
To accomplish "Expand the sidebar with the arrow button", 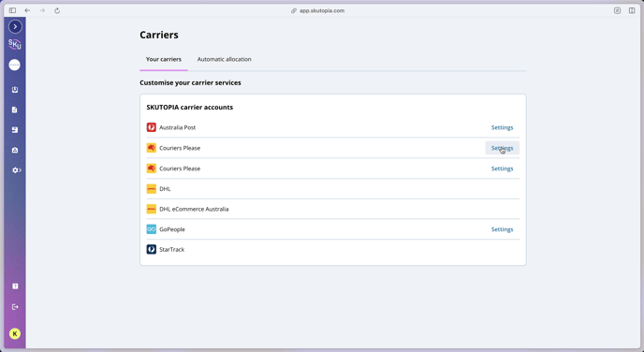I will 15,27.
